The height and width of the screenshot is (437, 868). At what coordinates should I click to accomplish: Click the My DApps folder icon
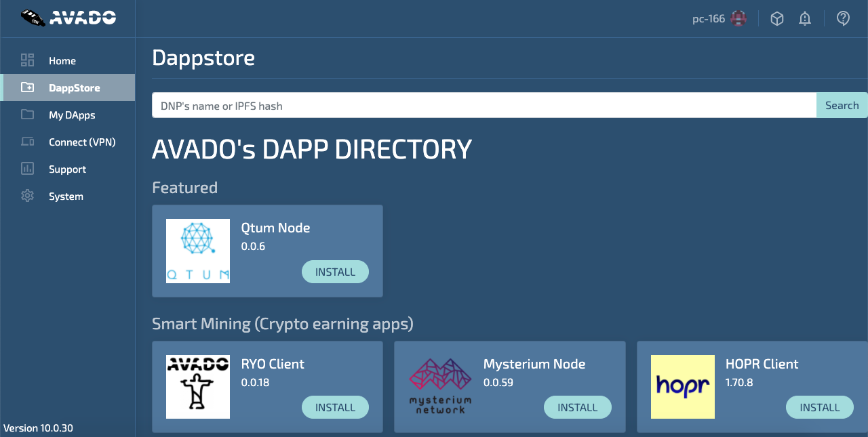pos(27,115)
